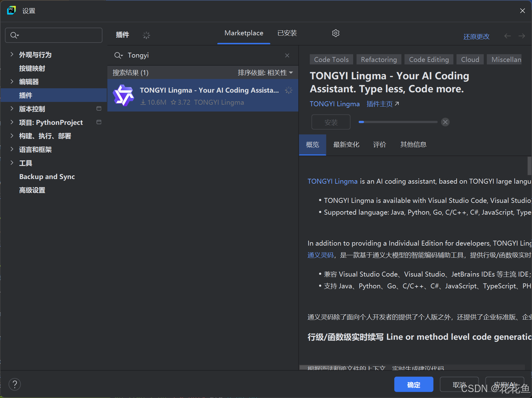Focus the plugin search field with Tongyi
Image resolution: width=532 pixels, height=398 pixels.
pos(203,55)
